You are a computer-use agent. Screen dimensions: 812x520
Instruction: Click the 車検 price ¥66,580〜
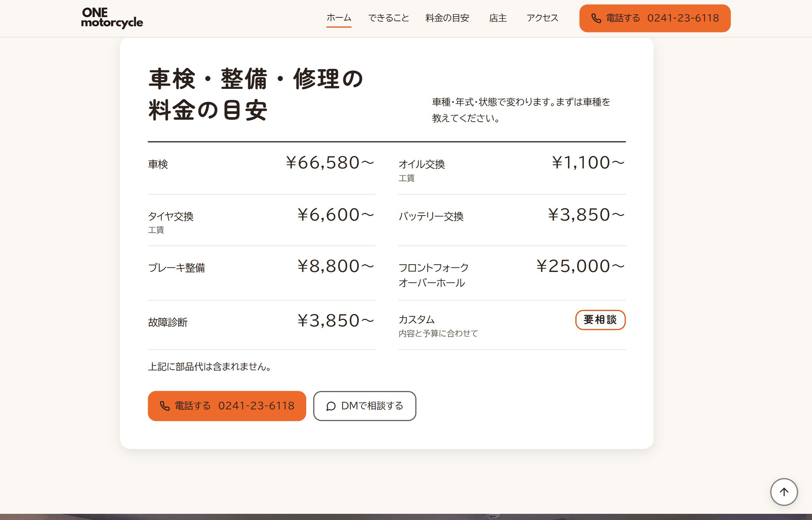coord(330,163)
